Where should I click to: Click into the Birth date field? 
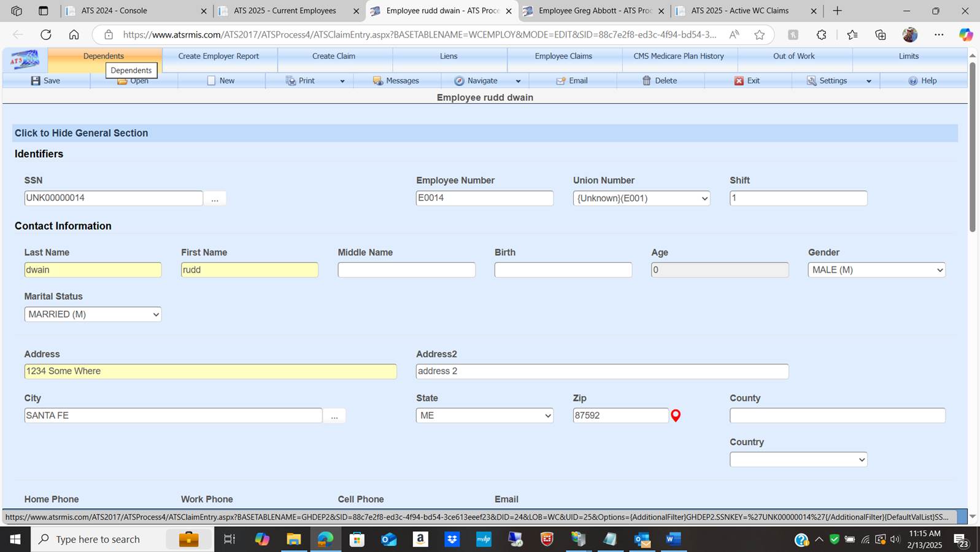point(563,270)
